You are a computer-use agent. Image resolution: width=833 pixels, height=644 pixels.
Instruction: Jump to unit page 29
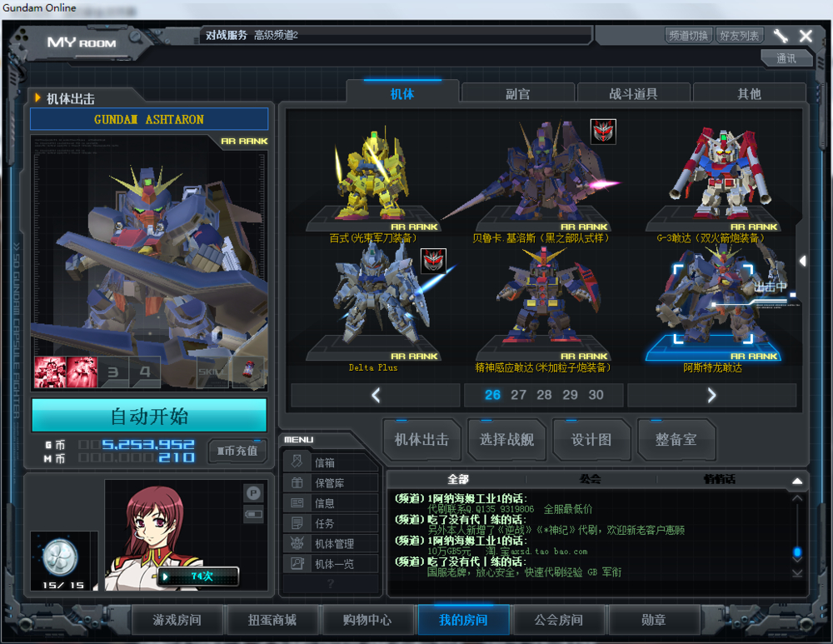pyautogui.click(x=570, y=395)
